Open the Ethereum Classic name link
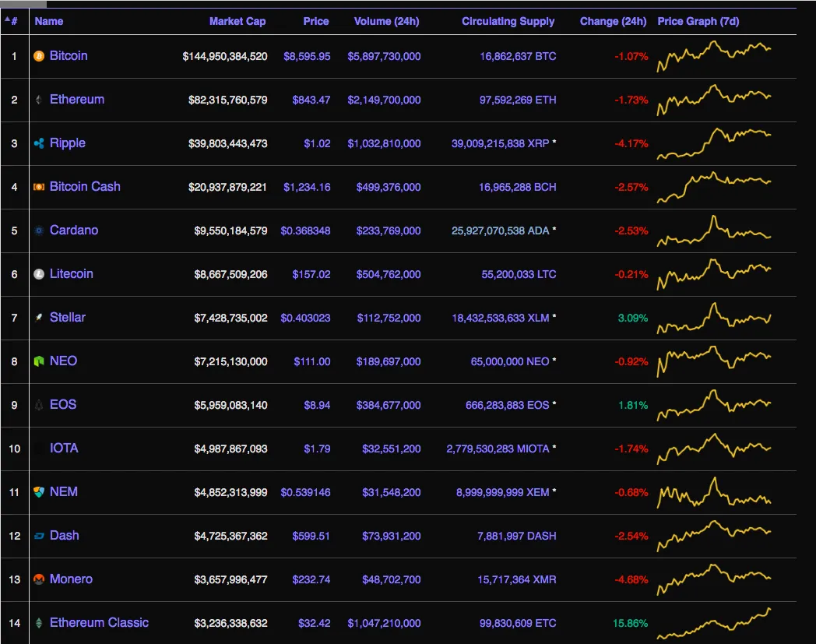 (x=100, y=623)
